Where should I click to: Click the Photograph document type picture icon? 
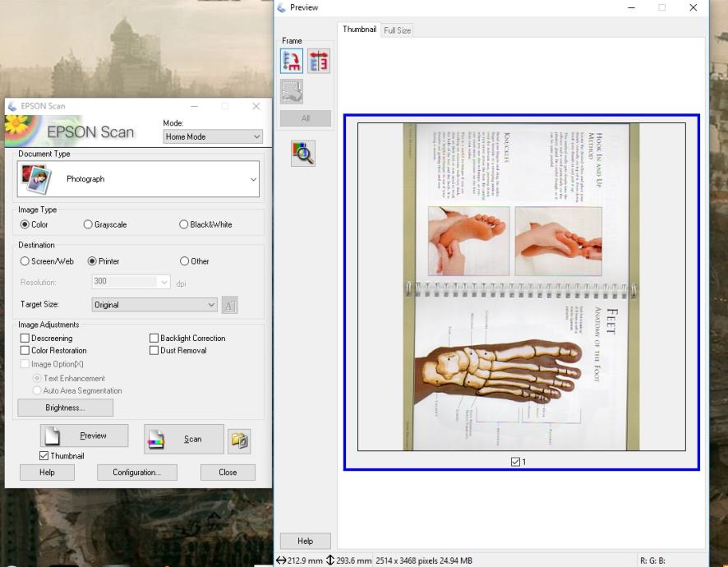(x=36, y=179)
